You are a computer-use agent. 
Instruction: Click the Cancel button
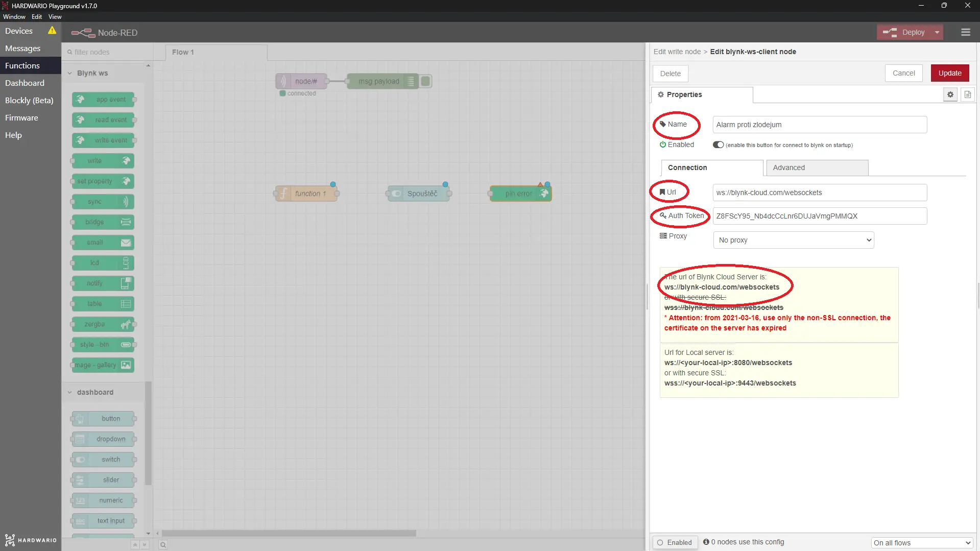[903, 73]
